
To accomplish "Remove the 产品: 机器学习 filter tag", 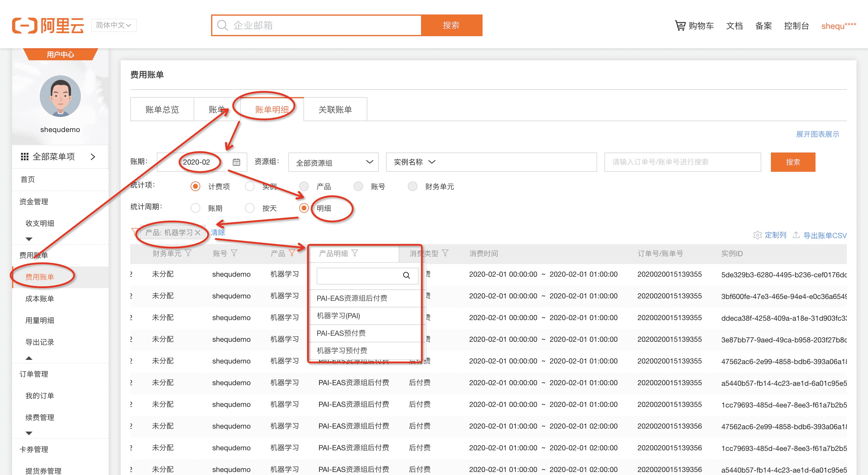I will coord(198,233).
